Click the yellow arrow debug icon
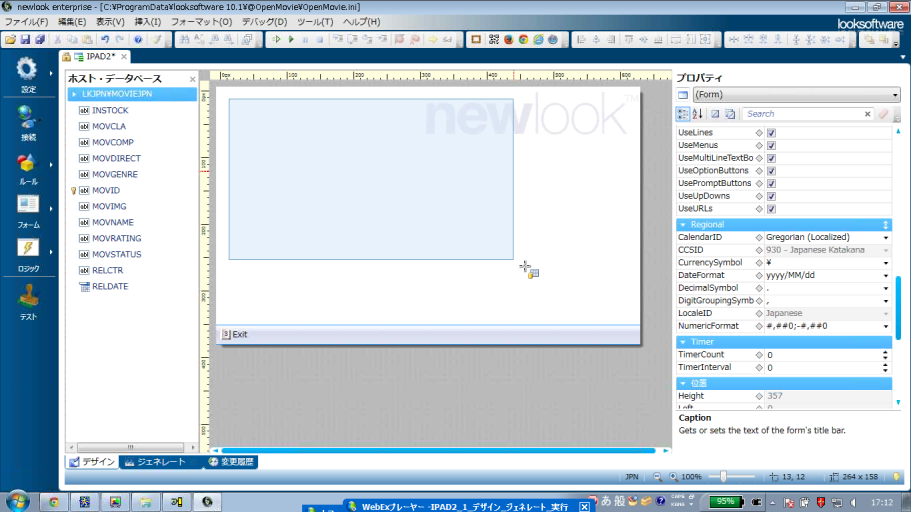This screenshot has width=911, height=512. [433, 40]
